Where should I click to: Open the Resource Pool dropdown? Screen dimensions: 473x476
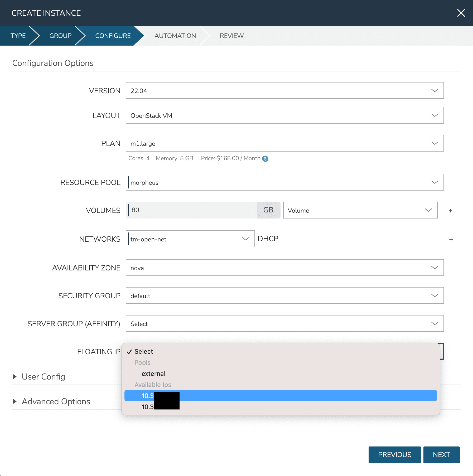[284, 182]
